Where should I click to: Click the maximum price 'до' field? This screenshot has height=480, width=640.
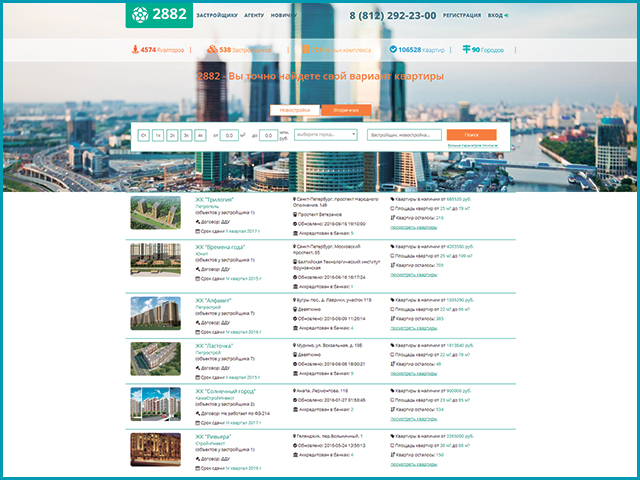[x=268, y=135]
